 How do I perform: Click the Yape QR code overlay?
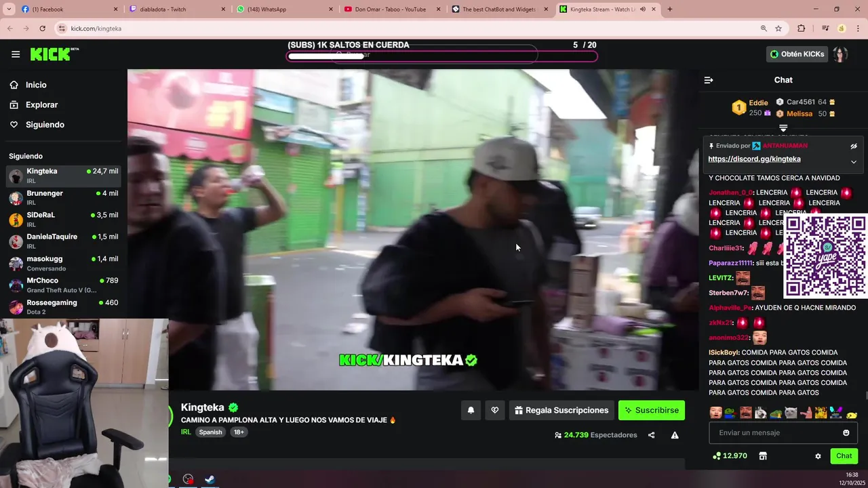825,256
